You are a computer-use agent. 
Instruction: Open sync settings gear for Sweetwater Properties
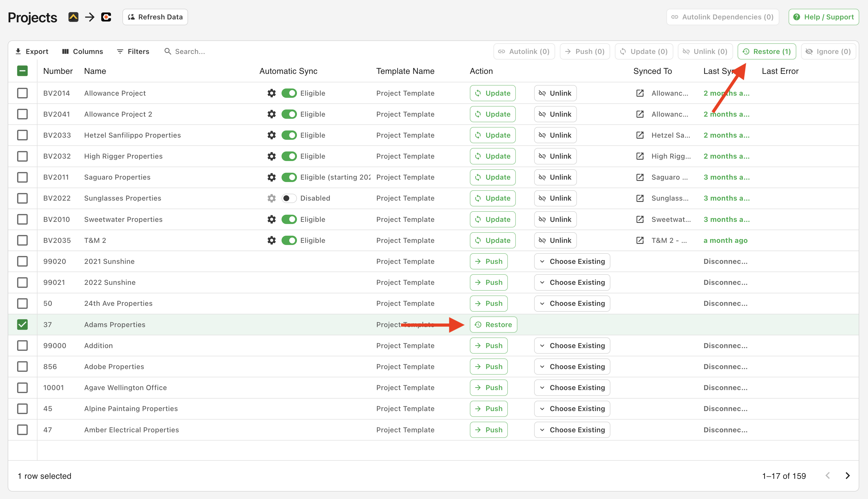coord(271,219)
